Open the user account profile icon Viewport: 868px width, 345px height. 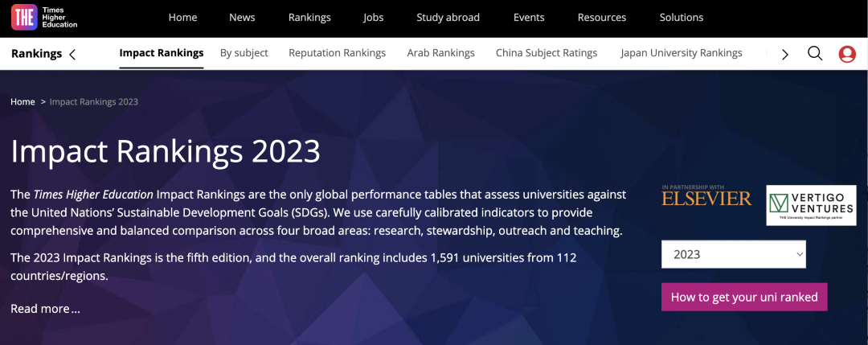pos(847,54)
